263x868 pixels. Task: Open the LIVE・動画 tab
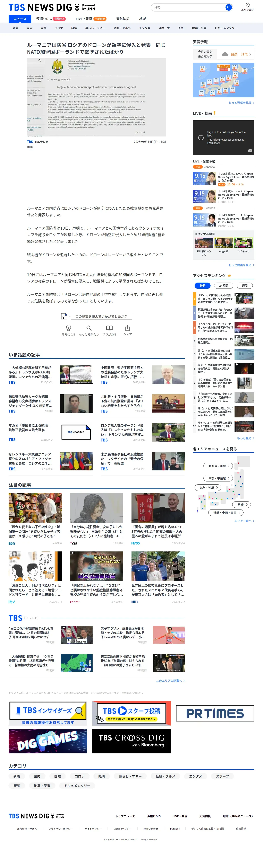tap(91, 19)
